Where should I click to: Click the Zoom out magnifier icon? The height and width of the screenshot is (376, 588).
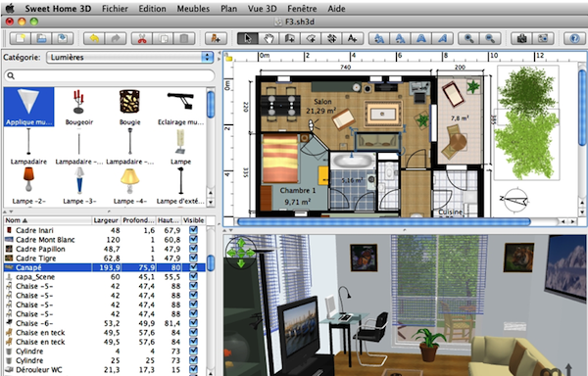click(x=490, y=38)
